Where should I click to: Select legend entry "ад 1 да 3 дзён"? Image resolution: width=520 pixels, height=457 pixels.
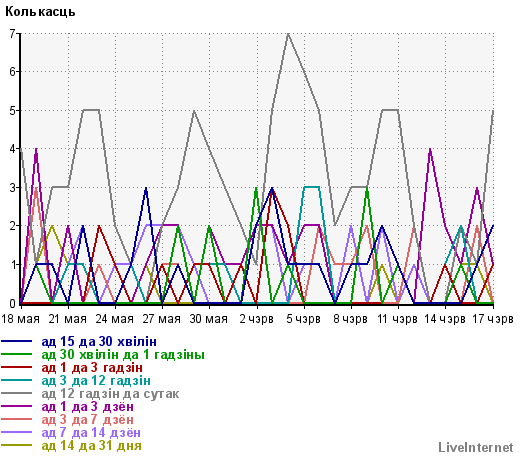click(x=88, y=407)
